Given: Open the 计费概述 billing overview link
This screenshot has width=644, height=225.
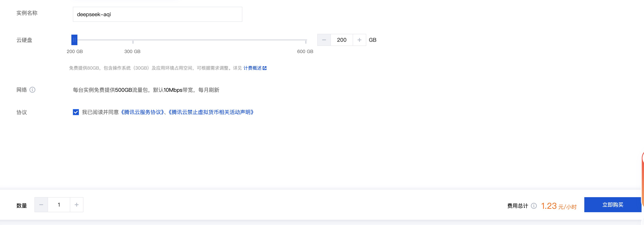Looking at the screenshot, I should coord(253,68).
